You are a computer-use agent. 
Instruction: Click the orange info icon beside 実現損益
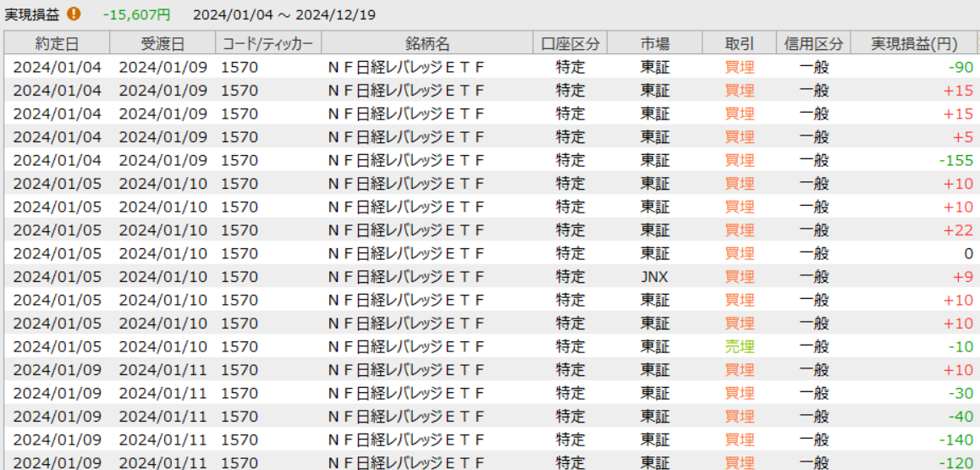[74, 14]
